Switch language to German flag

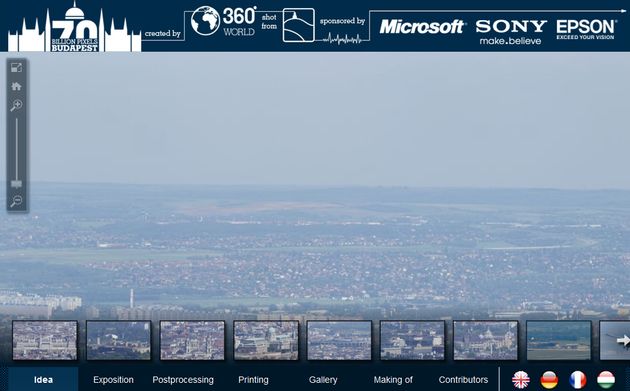coord(549,379)
